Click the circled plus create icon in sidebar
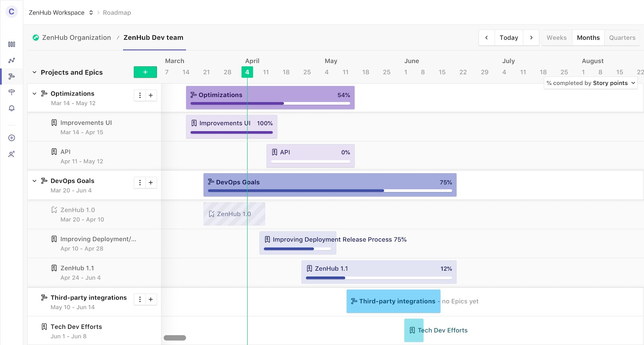Image resolution: width=644 pixels, height=345 pixels. click(x=12, y=138)
